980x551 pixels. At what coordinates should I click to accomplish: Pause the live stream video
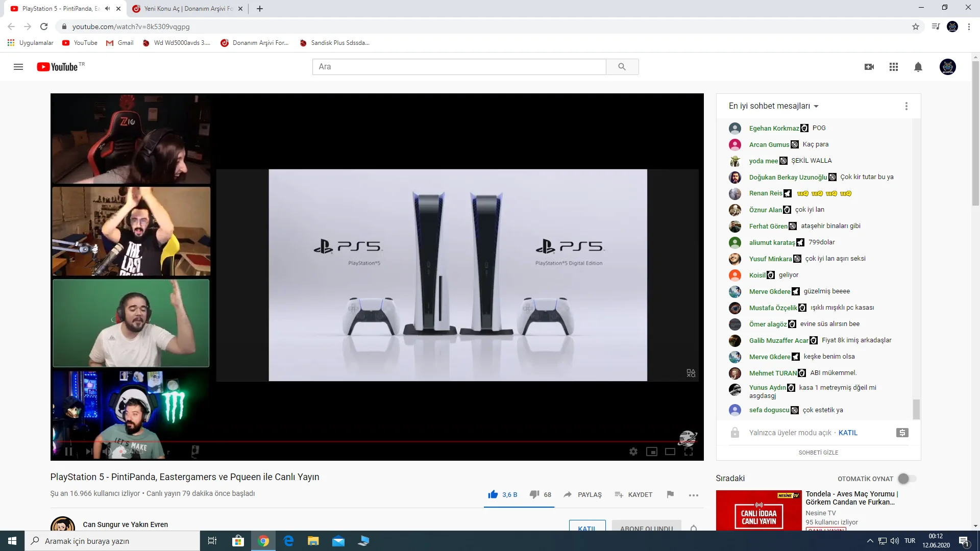click(68, 452)
